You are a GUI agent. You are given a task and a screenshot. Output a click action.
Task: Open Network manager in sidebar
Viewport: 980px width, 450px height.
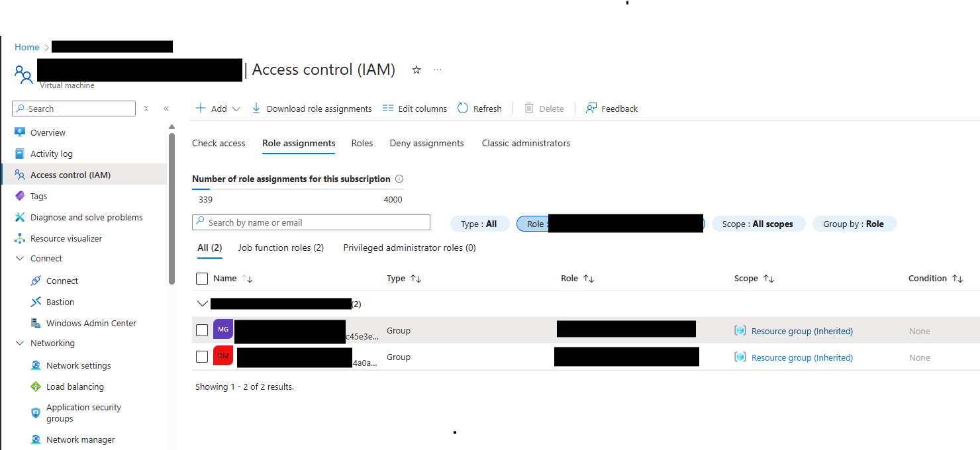(81, 439)
